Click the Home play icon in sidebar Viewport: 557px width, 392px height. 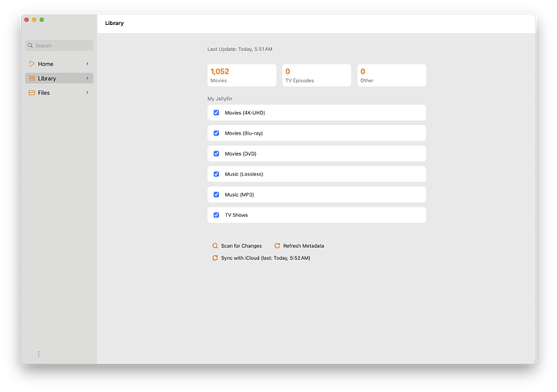[31, 64]
